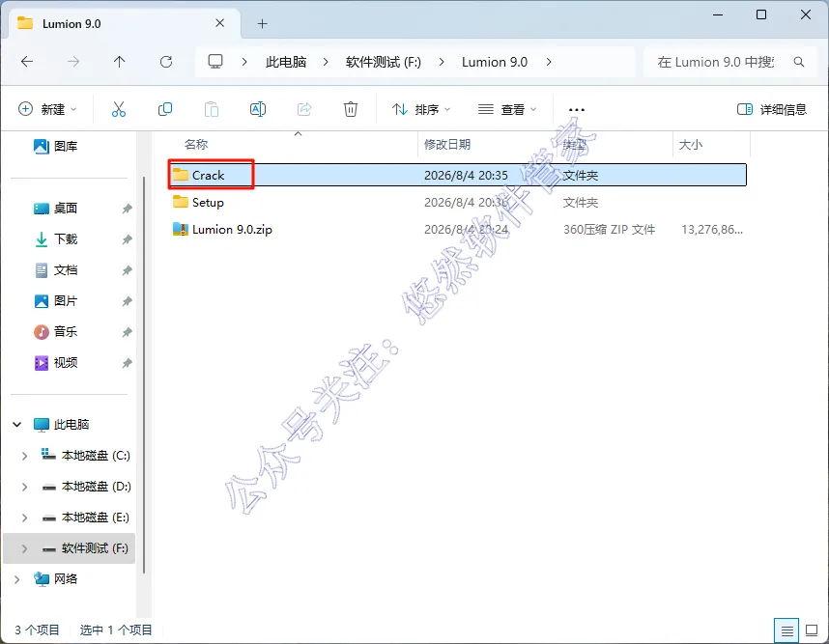Viewport: 829px width, 644px height.
Task: Select the Setup folder name
Action: tap(208, 203)
